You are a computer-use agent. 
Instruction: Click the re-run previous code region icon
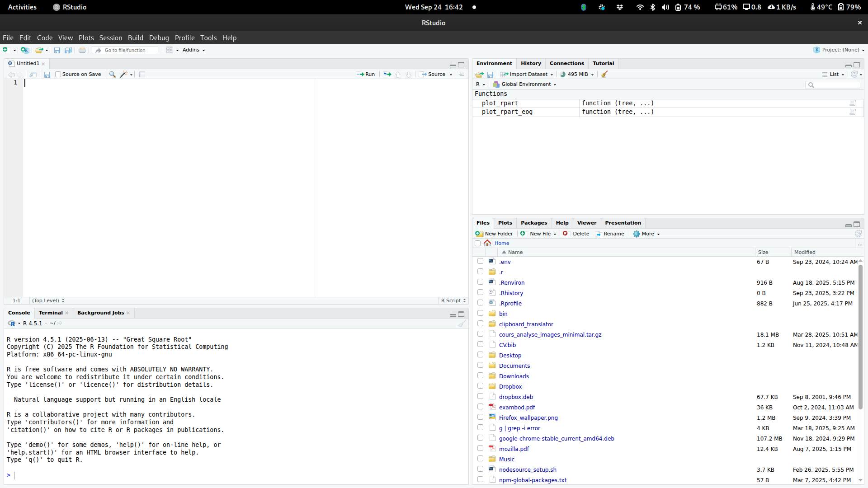[x=387, y=74]
